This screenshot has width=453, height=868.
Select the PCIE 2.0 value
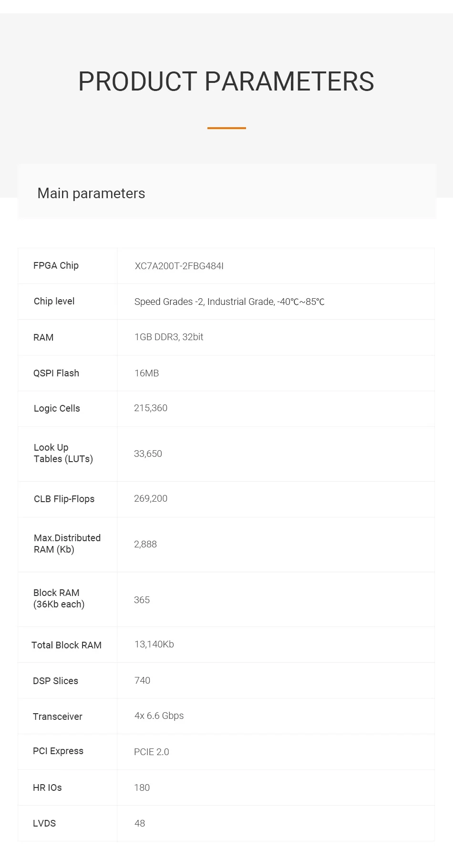(151, 752)
